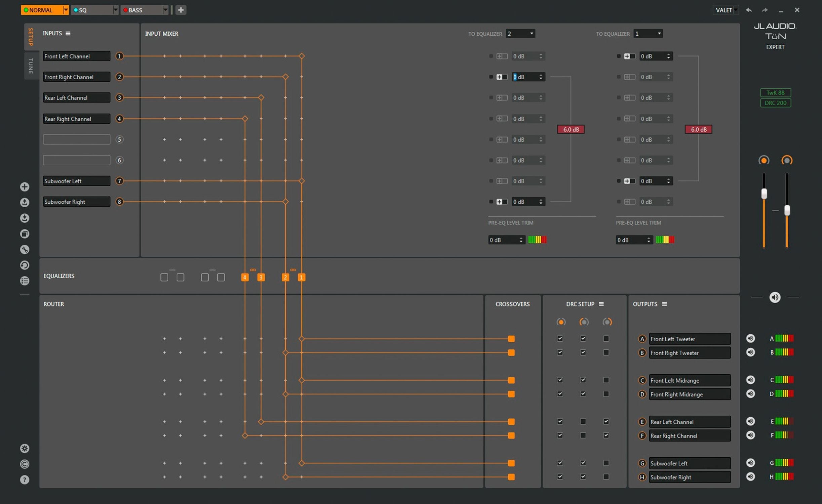Click the settings gear icon at the bottom left

click(24, 448)
